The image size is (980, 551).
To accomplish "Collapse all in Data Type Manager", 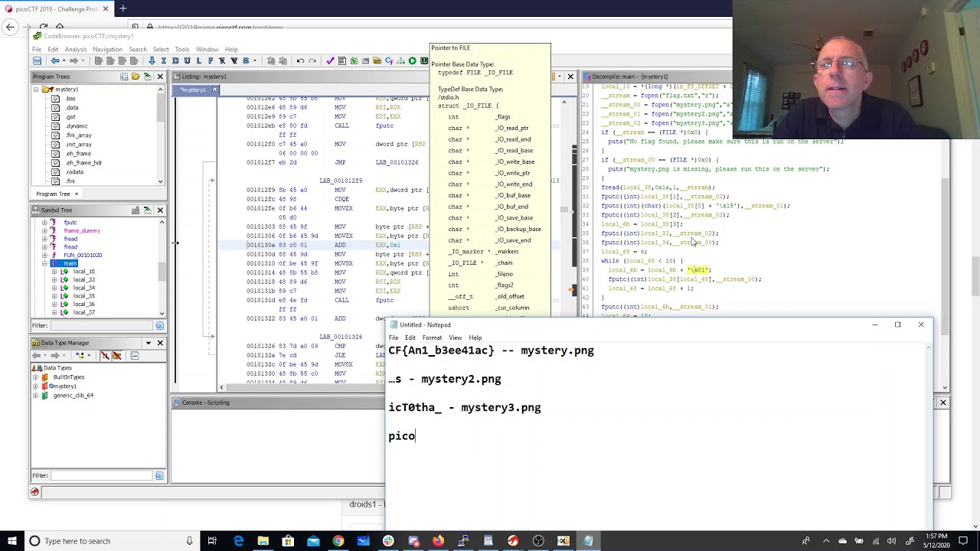I will pos(135,356).
